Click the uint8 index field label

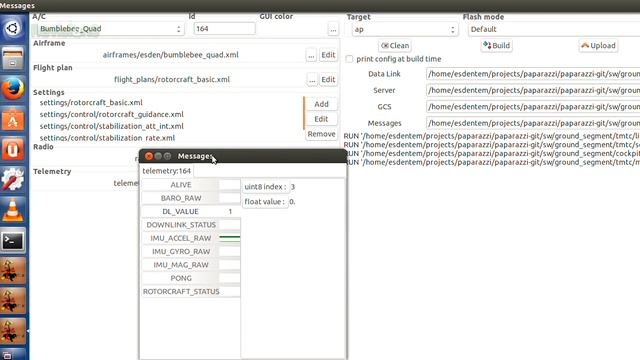coord(265,187)
